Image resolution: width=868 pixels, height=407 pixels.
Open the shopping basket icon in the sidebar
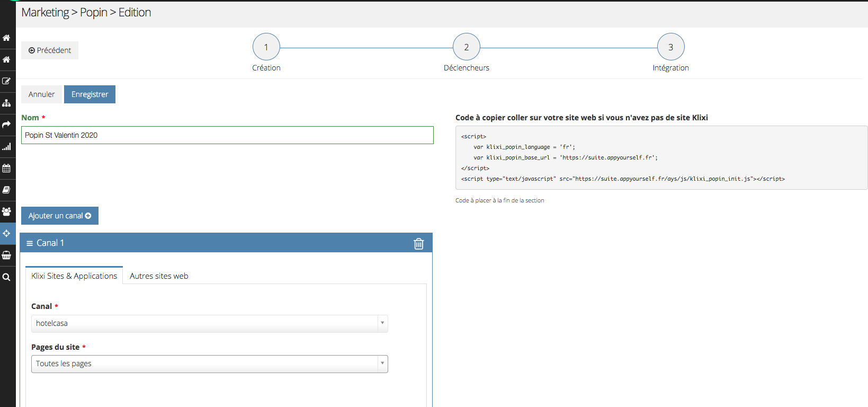[x=6, y=255]
